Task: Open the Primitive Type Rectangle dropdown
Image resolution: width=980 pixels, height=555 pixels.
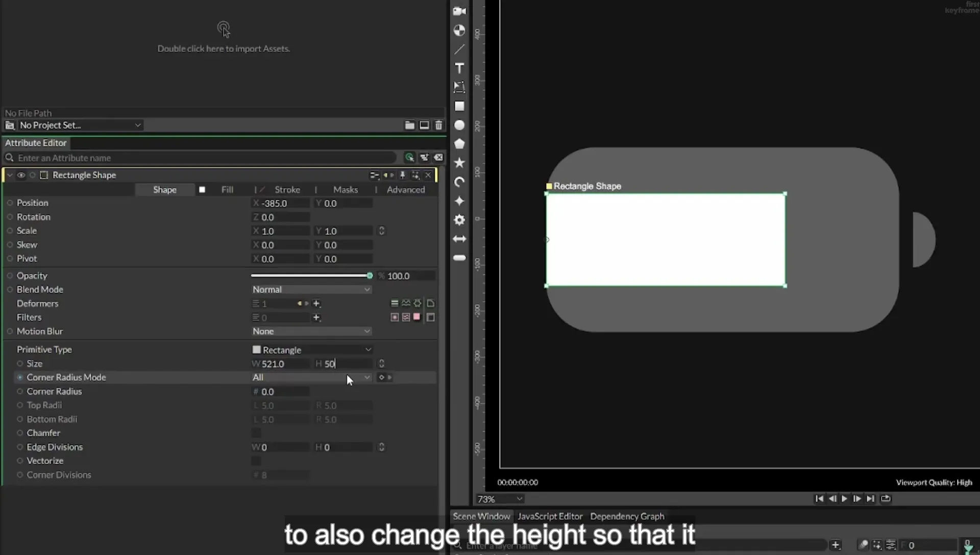Action: [311, 349]
